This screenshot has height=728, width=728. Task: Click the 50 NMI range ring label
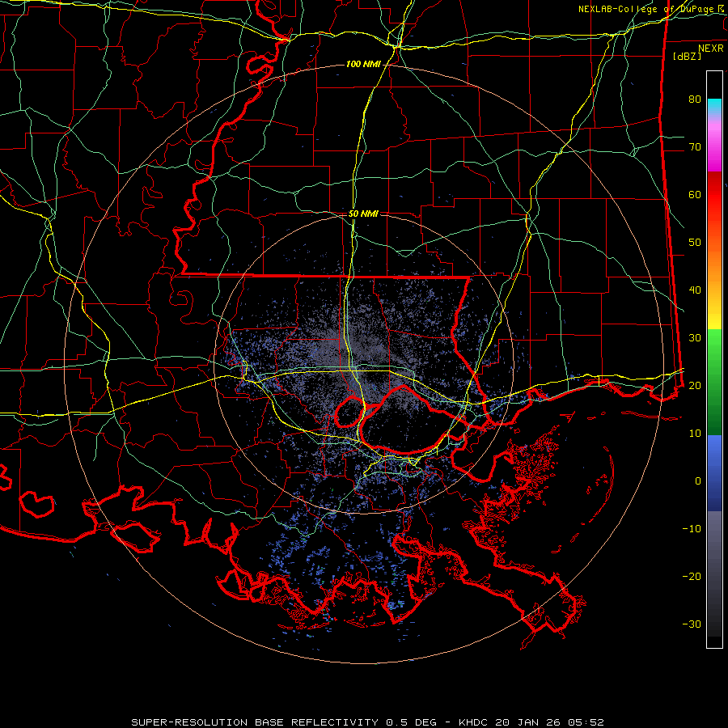(363, 214)
